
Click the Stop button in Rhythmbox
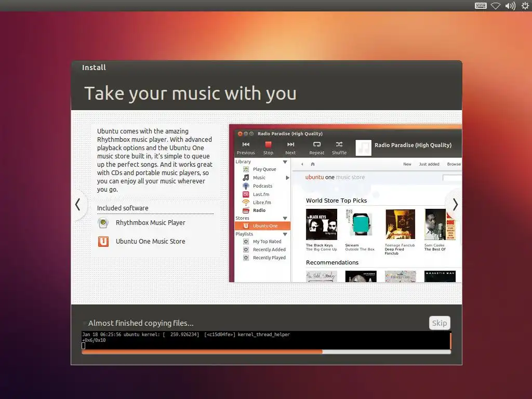[268, 148]
